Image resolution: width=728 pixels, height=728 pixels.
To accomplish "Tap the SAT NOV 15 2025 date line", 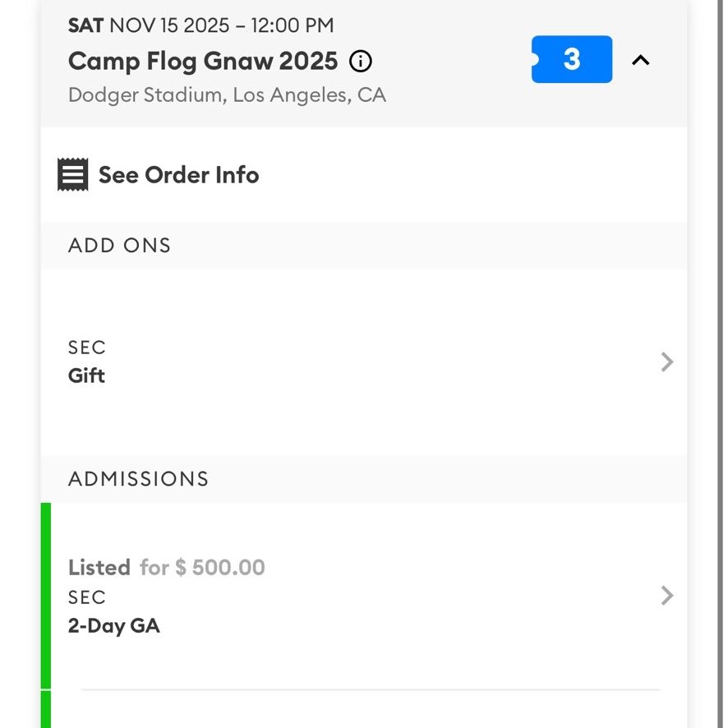I will (200, 25).
